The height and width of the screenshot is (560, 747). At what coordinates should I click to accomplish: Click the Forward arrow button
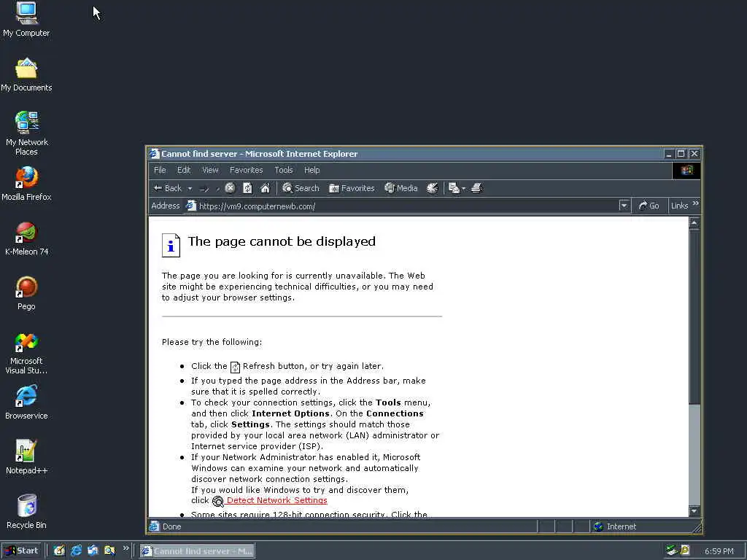pos(204,189)
